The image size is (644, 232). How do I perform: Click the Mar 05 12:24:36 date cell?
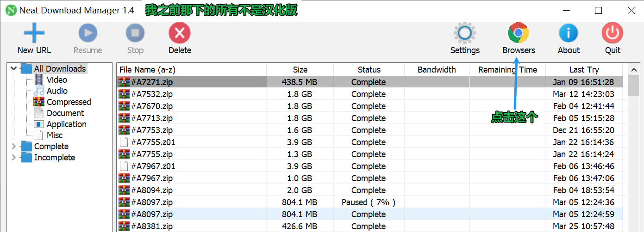pos(584,202)
